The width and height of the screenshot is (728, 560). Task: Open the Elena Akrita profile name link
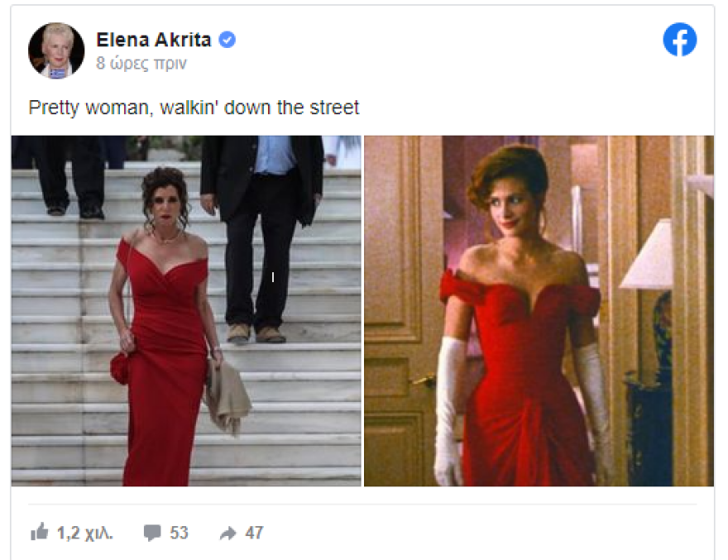(153, 40)
